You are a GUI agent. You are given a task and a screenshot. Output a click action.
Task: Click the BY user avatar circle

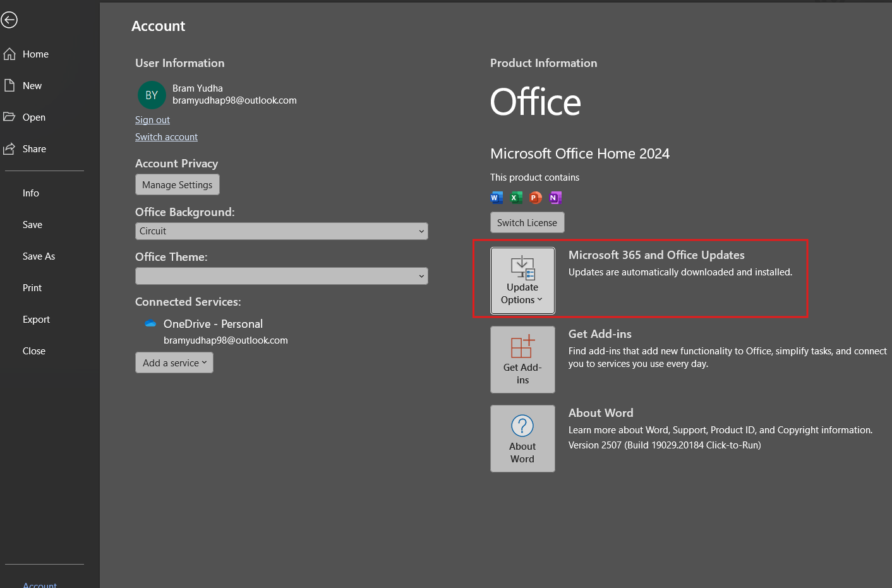pyautogui.click(x=152, y=95)
